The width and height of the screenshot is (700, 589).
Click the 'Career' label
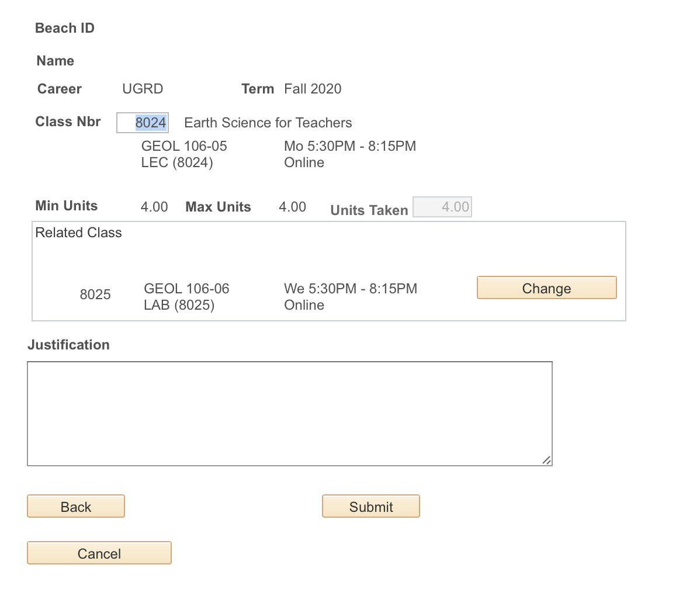coord(60,89)
